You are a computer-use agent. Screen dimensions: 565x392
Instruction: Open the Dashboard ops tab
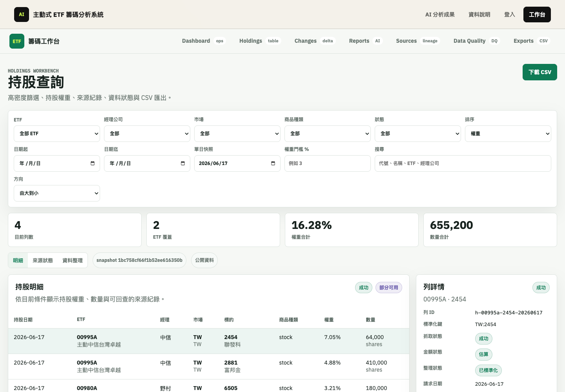pos(204,41)
